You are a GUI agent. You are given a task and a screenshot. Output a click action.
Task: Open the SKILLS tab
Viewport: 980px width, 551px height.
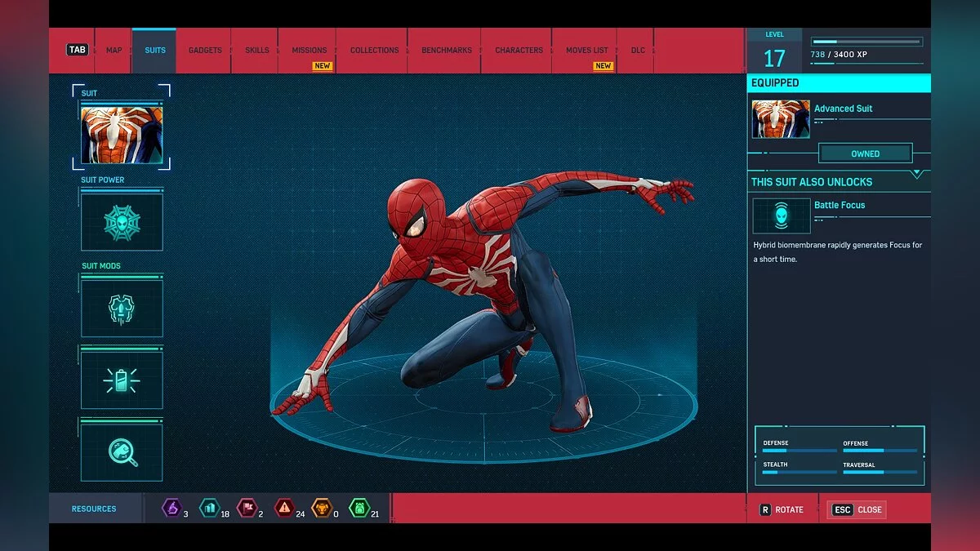coord(256,50)
